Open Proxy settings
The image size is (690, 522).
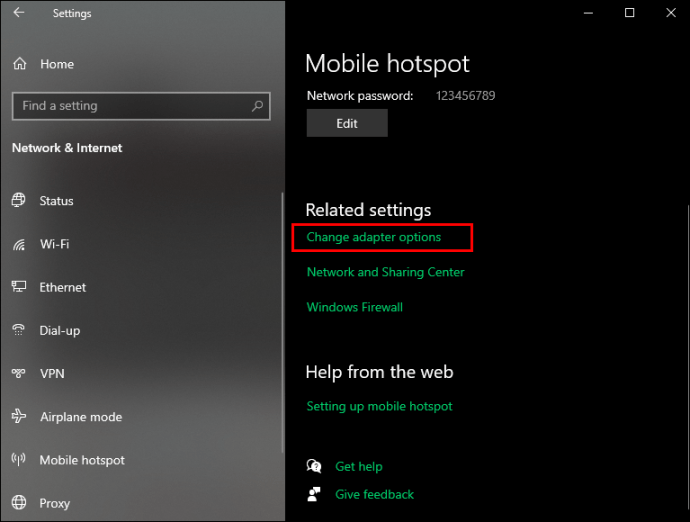click(55, 504)
